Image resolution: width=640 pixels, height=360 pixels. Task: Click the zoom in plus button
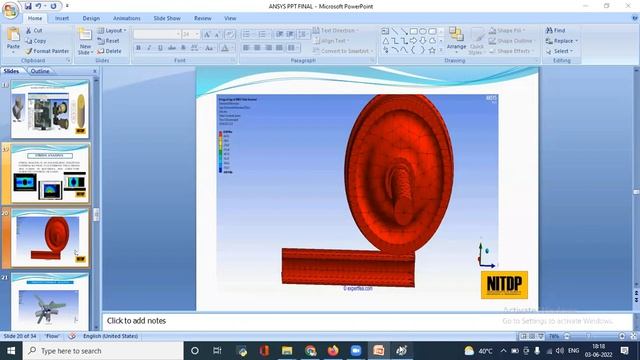(622, 336)
